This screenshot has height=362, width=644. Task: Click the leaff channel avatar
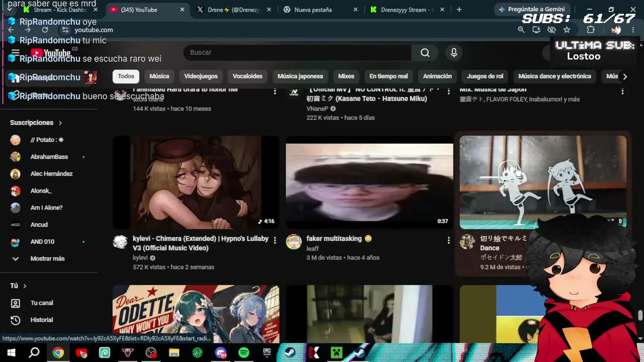294,242
